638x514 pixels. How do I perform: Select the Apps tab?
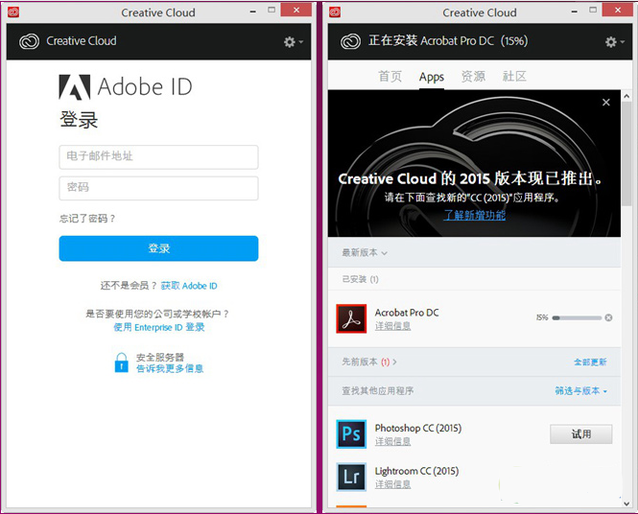click(x=432, y=77)
